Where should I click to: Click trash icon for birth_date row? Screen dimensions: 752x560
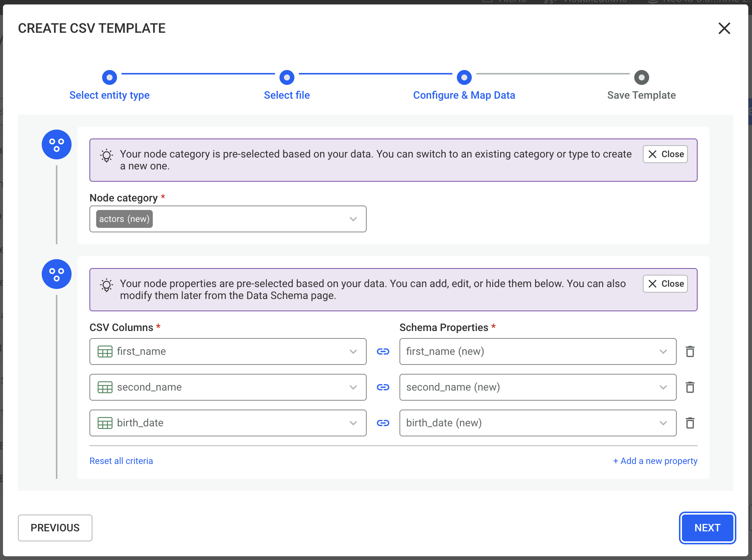[690, 423]
